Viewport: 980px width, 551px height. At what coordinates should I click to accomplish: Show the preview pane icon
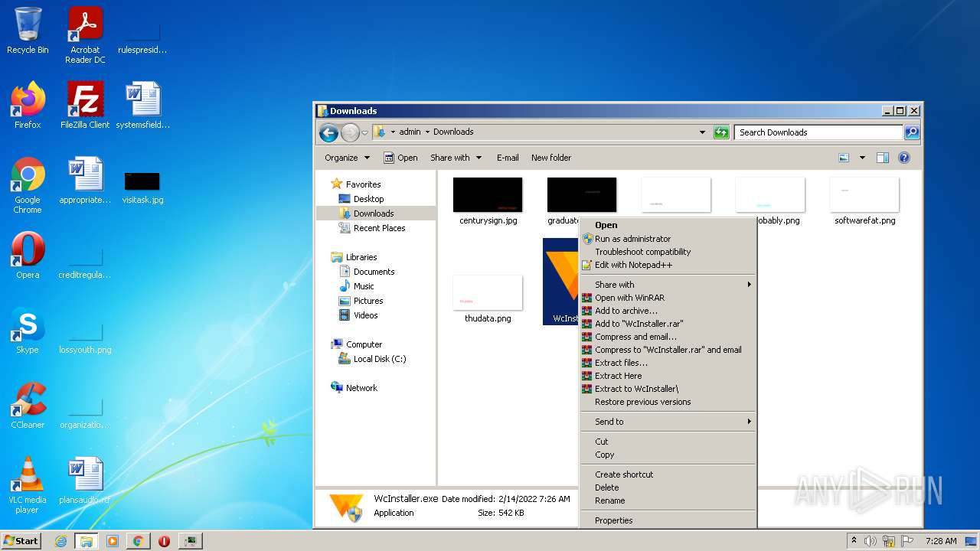[x=882, y=158]
